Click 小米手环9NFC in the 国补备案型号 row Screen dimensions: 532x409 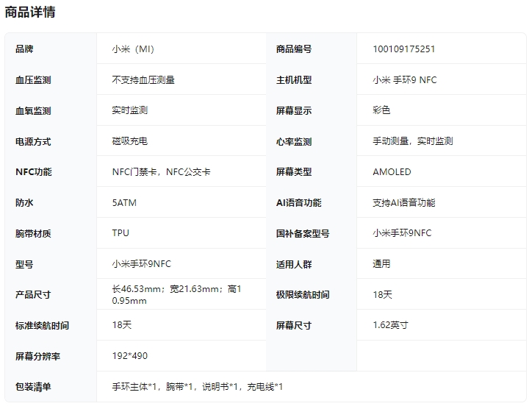(402, 233)
